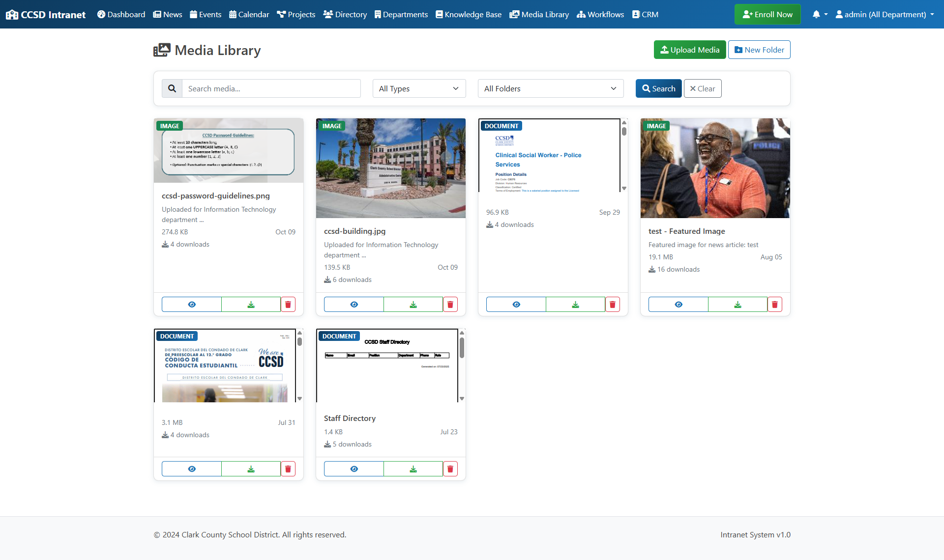
Task: Delete the test Featured Image file
Action: click(774, 305)
